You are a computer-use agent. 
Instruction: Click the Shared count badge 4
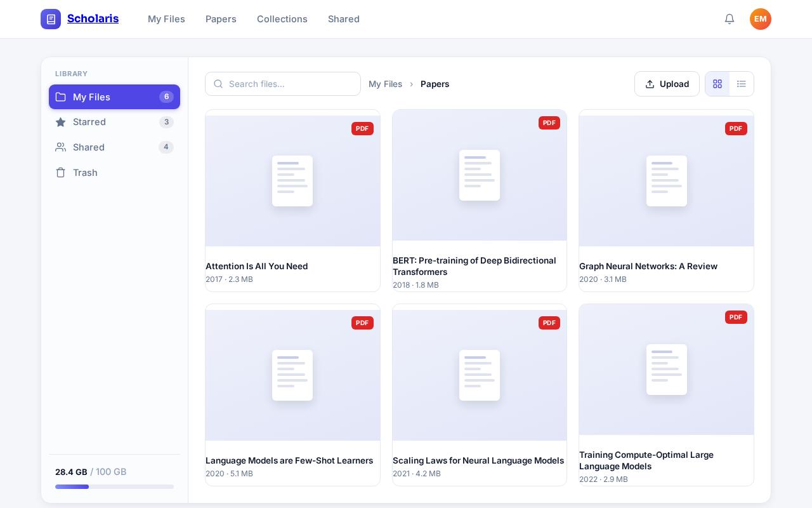(x=166, y=147)
